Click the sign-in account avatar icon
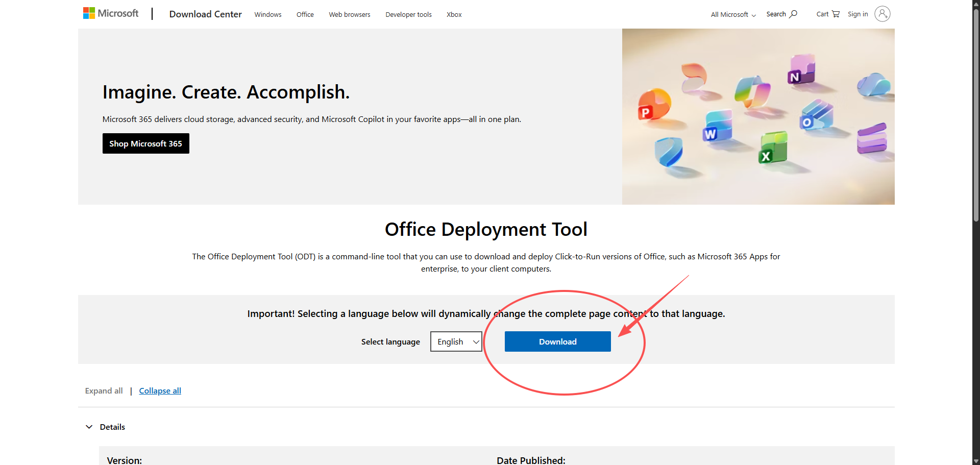 click(x=883, y=14)
